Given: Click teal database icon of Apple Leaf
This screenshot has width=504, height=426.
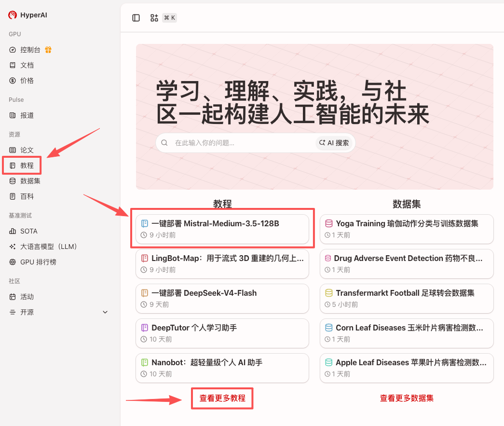Looking at the screenshot, I should tap(329, 362).
